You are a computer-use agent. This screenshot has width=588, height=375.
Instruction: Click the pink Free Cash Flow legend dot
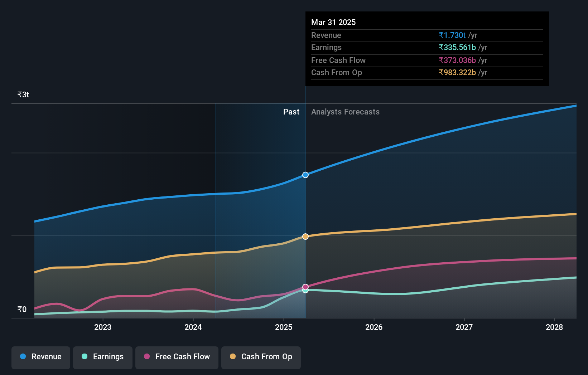[147, 356]
